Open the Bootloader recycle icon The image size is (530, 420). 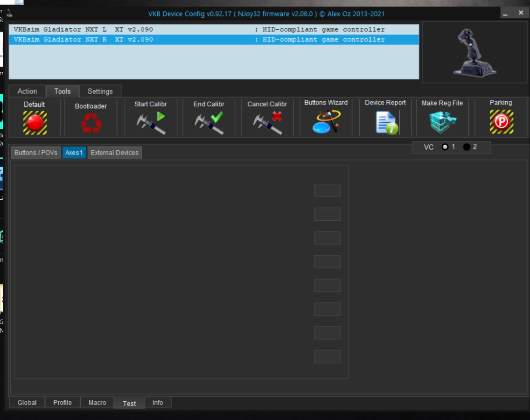91,123
